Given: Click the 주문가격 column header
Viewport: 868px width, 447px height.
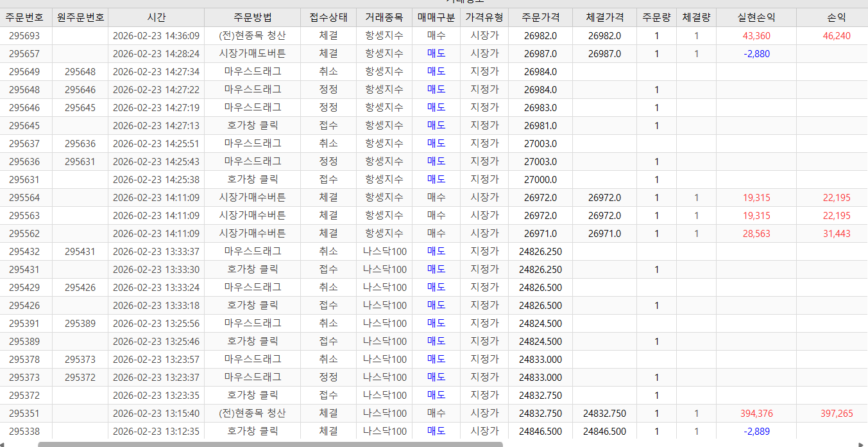Looking at the screenshot, I should pyautogui.click(x=540, y=17).
